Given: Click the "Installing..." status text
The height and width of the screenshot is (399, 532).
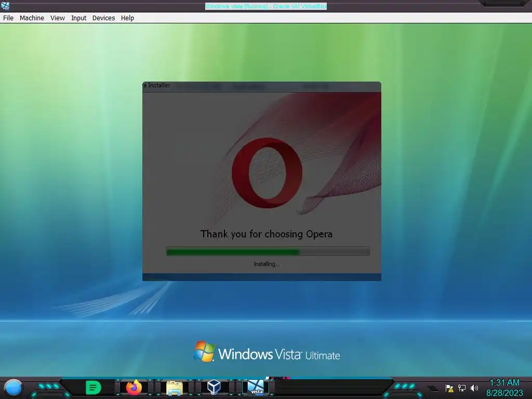Looking at the screenshot, I should click(267, 264).
